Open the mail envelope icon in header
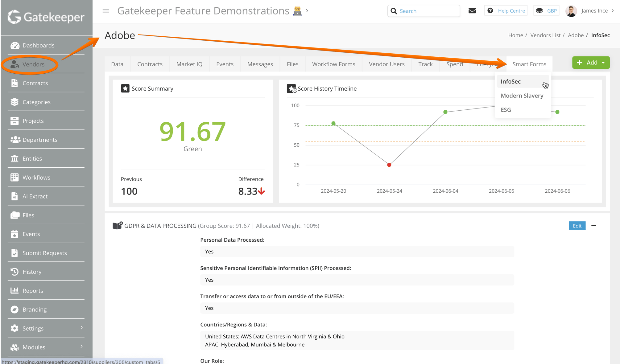 point(472,11)
